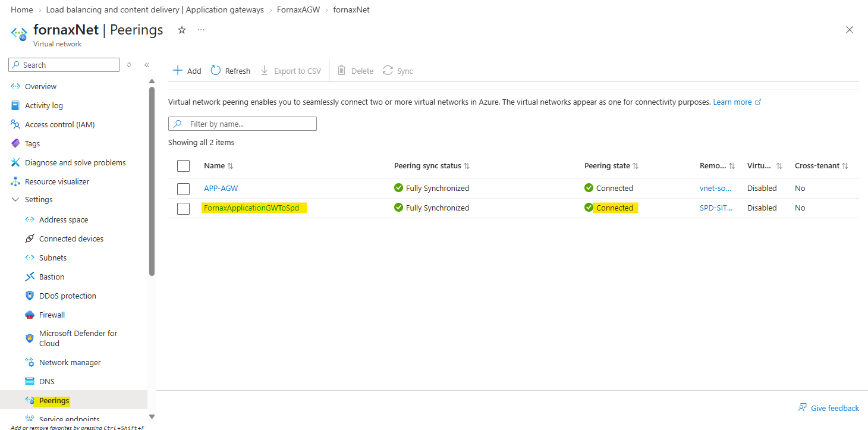The image size is (868, 430).
Task: Open the FornaxApplicationGWToSpd peering link
Action: point(251,208)
